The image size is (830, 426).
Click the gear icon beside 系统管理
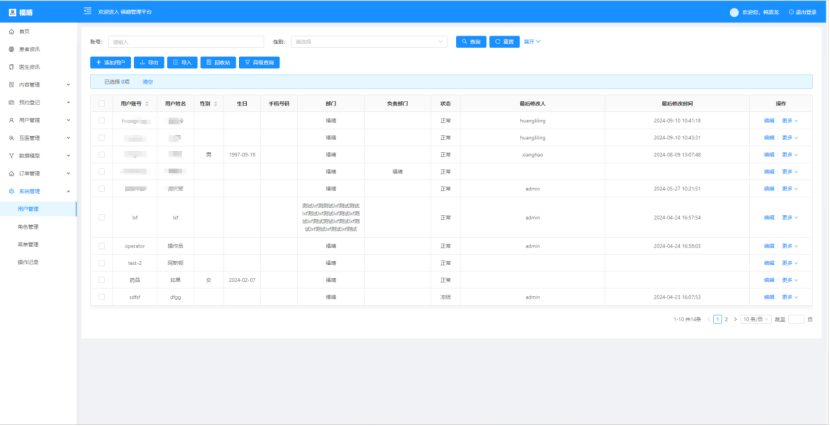coord(11,191)
